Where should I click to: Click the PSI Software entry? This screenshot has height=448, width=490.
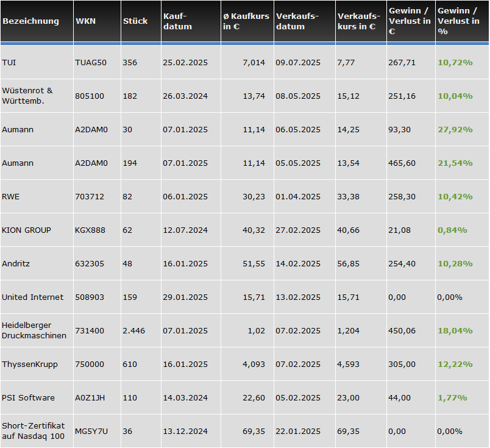[28, 397]
